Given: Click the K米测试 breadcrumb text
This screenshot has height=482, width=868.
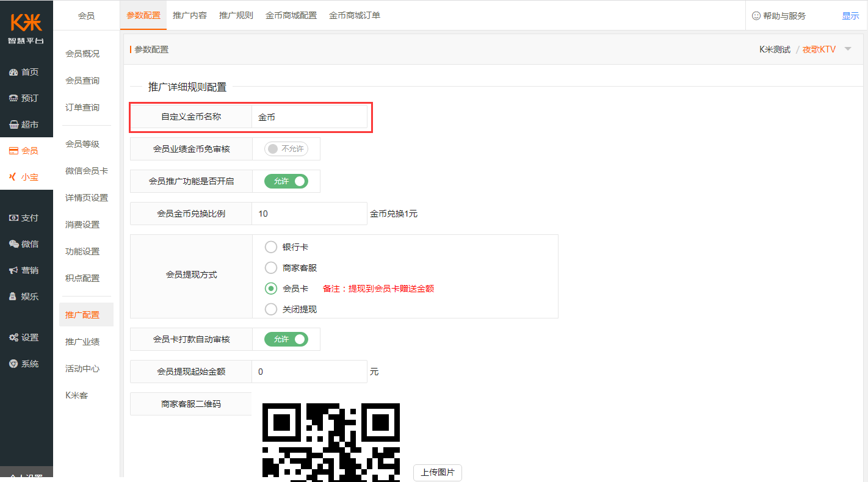Looking at the screenshot, I should tap(775, 49).
